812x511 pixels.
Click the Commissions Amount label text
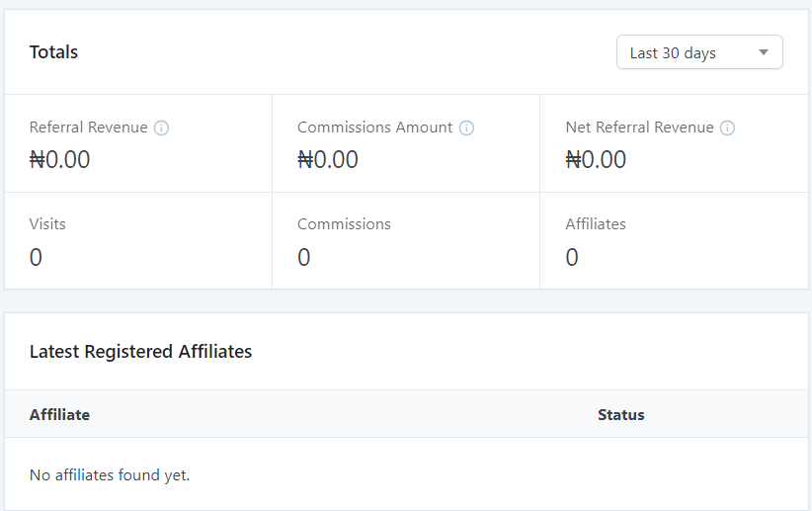(x=374, y=128)
